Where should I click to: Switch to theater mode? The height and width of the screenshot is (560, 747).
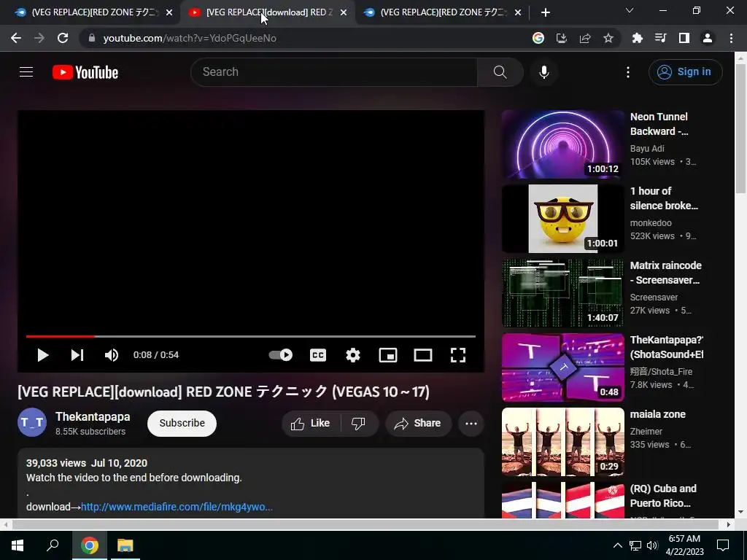(423, 355)
